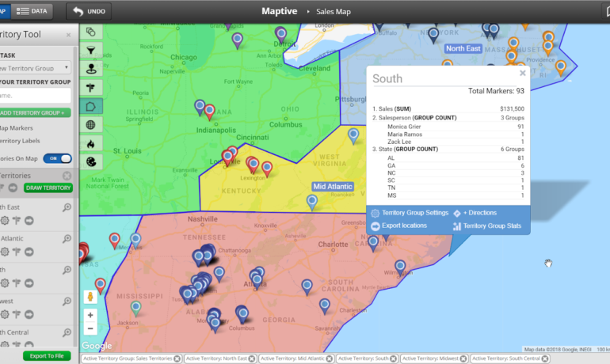
Task: Zoom to North East territory magnifier
Action: click(x=67, y=207)
